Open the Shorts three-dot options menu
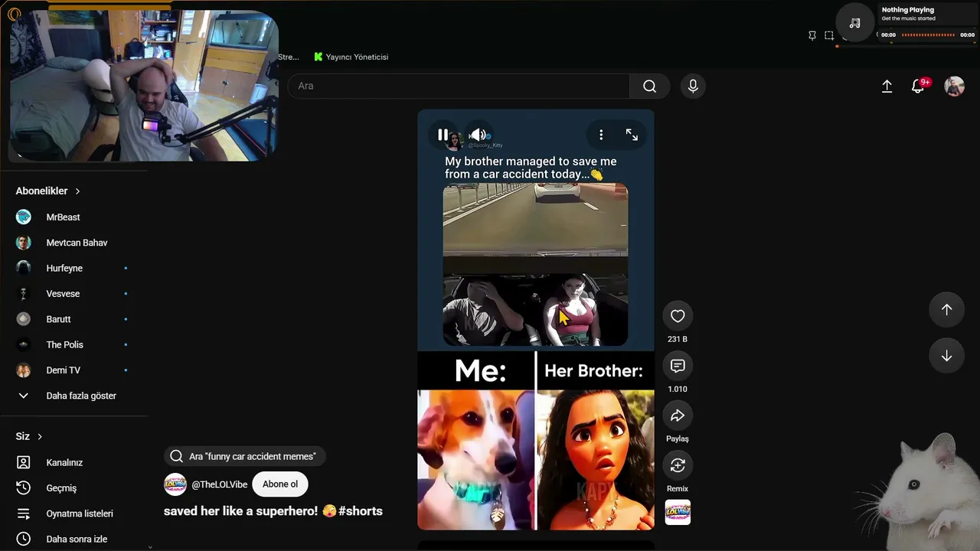 click(601, 135)
